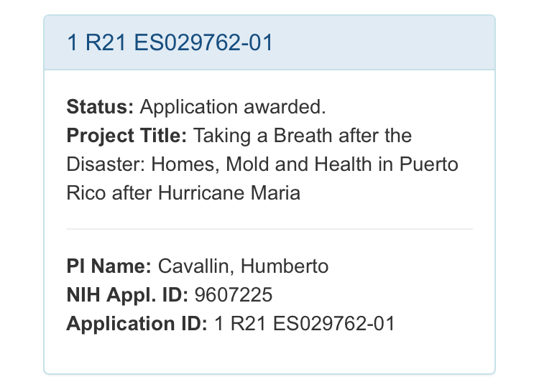
Task: Select the Application ID value in card body
Action: click(x=304, y=323)
